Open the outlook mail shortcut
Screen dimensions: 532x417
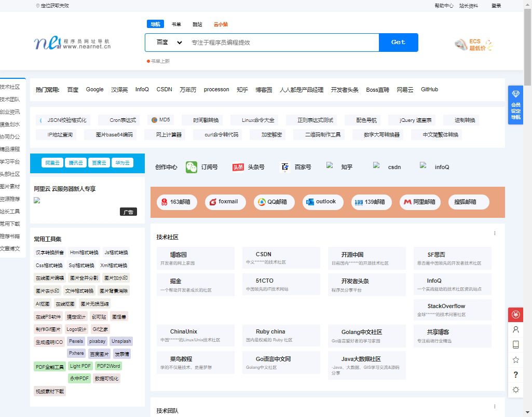tap(323, 202)
